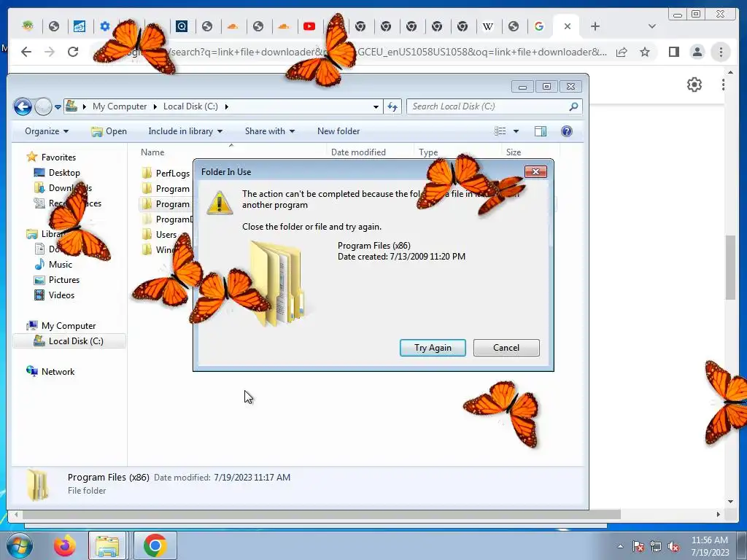Click My Computer in address breadcrumb

[120, 106]
